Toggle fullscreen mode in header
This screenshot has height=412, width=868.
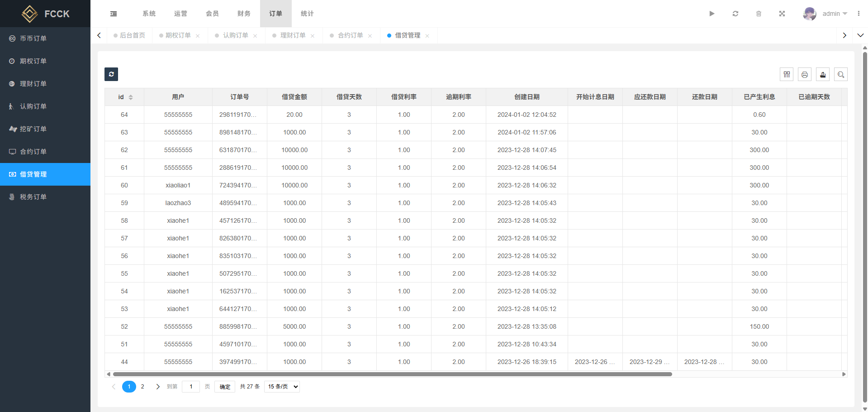pyautogui.click(x=782, y=14)
